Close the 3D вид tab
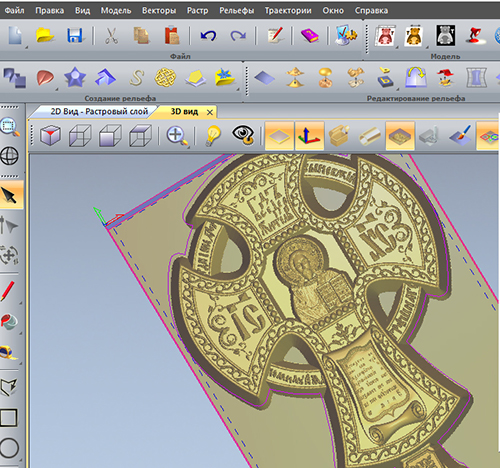 210,113
